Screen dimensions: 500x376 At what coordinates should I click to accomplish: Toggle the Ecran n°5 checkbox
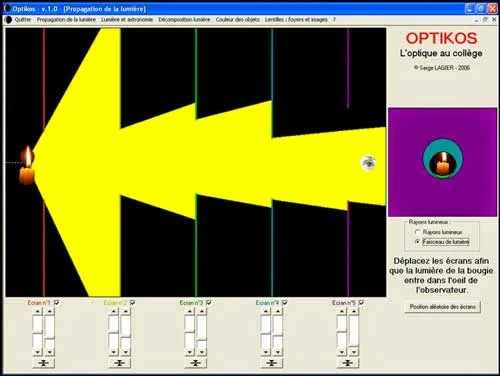361,303
